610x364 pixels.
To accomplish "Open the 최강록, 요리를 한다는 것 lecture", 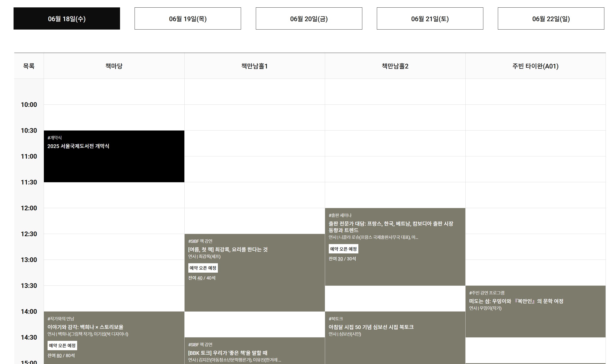I will coord(228,249).
